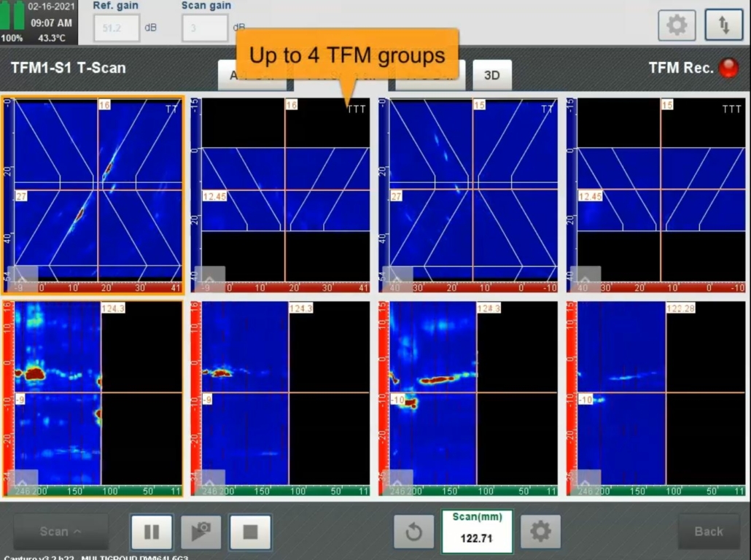Image resolution: width=751 pixels, height=560 pixels.
Task: Click the Scan gain label
Action: pos(206,5)
